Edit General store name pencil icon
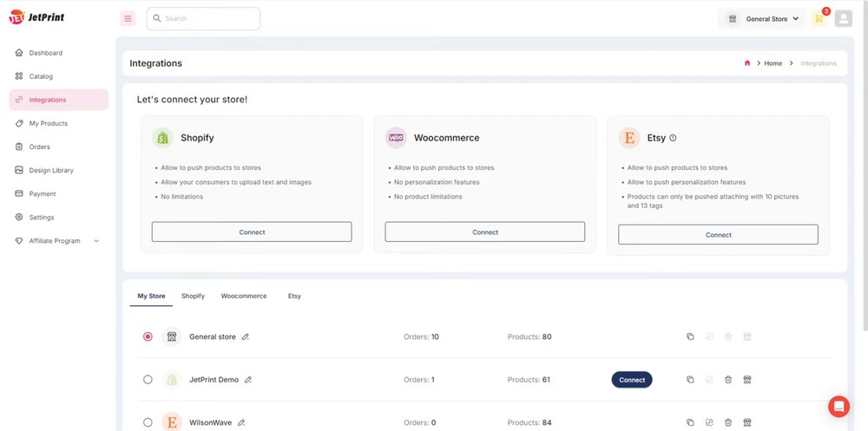This screenshot has height=431, width=868. (246, 336)
